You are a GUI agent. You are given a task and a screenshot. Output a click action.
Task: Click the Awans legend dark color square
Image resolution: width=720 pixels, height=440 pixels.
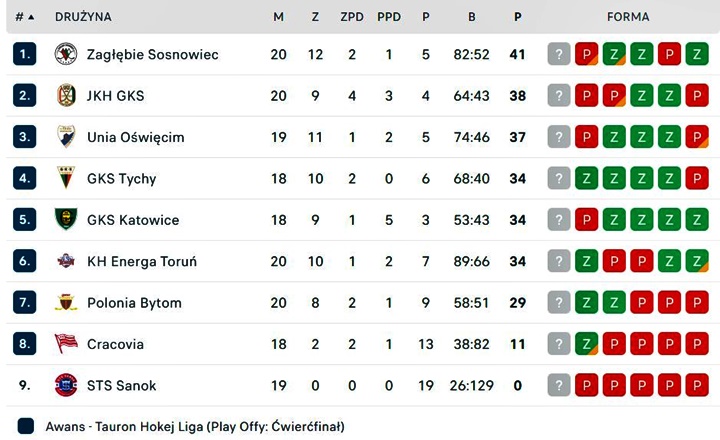coord(26,426)
